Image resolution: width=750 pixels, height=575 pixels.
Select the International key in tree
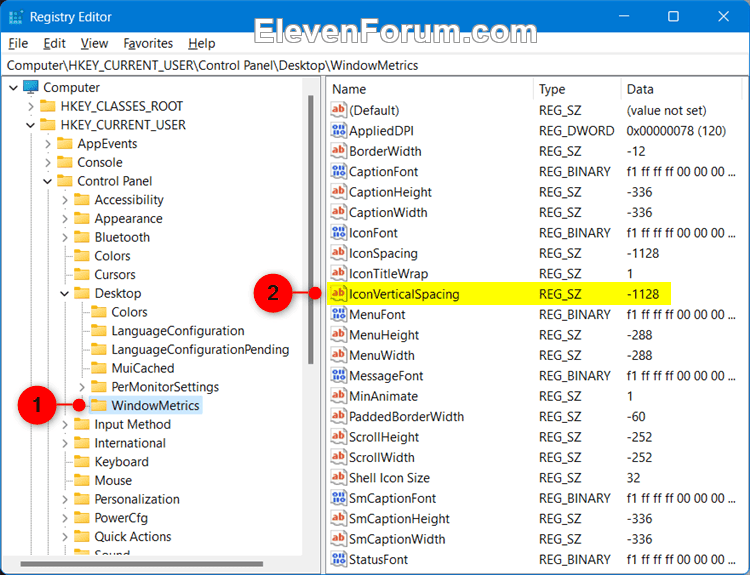[x=130, y=443]
